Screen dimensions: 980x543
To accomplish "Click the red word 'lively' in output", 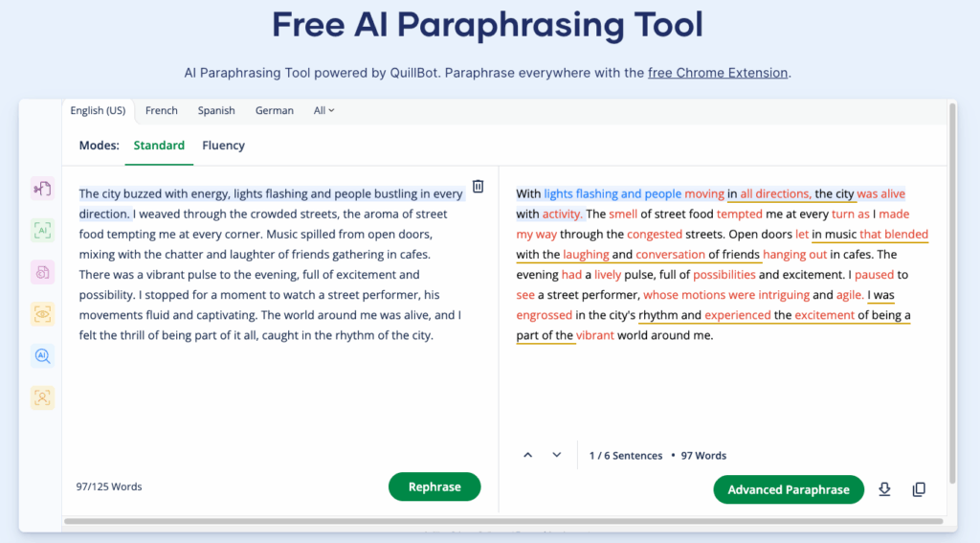I will [608, 275].
